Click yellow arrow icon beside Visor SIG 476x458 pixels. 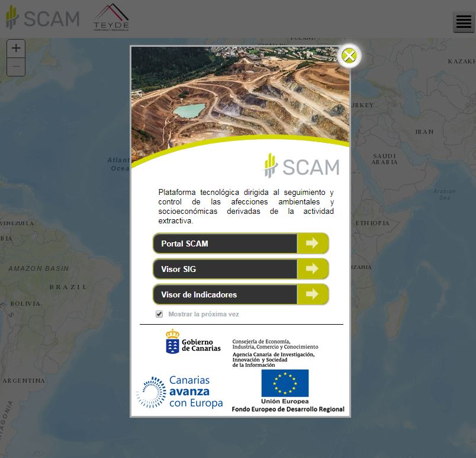click(313, 268)
